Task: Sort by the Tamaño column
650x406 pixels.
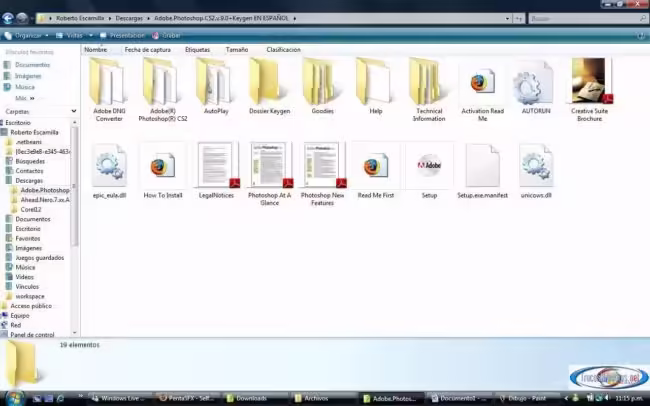Action: click(237, 49)
